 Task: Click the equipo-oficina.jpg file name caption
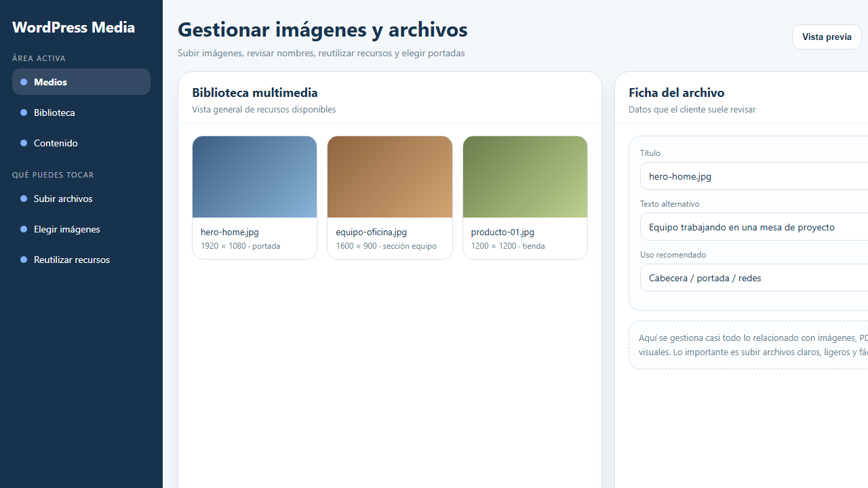[x=371, y=232]
